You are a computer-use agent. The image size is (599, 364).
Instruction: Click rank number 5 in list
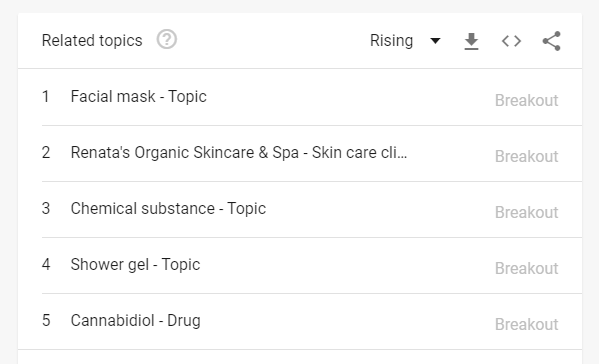46,320
